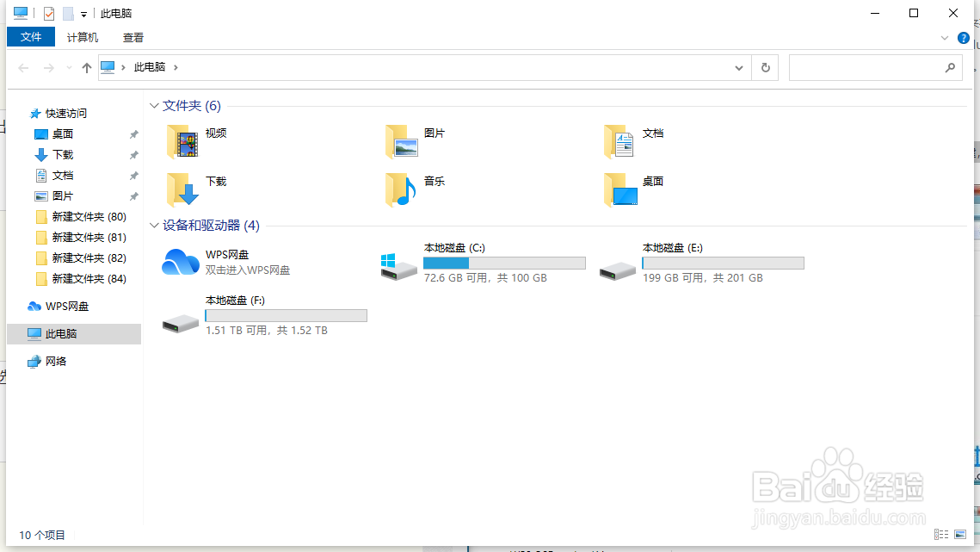Image resolution: width=980 pixels, height=552 pixels.
Task: Click the Properties quick access toolbar icon
Action: (49, 13)
